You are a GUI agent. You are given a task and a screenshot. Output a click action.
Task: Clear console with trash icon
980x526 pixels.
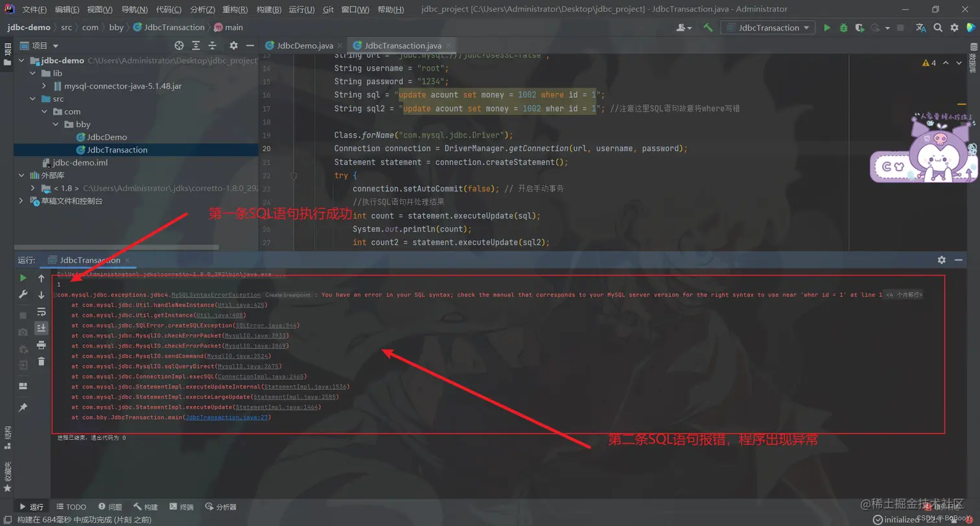41,361
